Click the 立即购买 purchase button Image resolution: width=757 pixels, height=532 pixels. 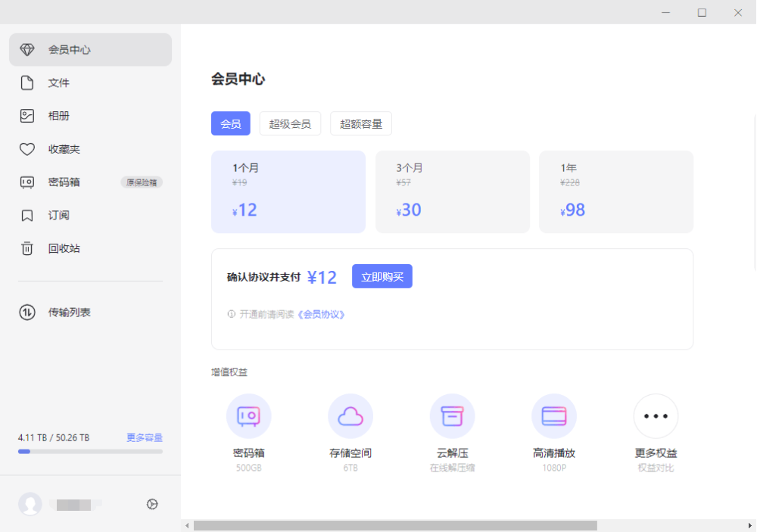coord(382,276)
